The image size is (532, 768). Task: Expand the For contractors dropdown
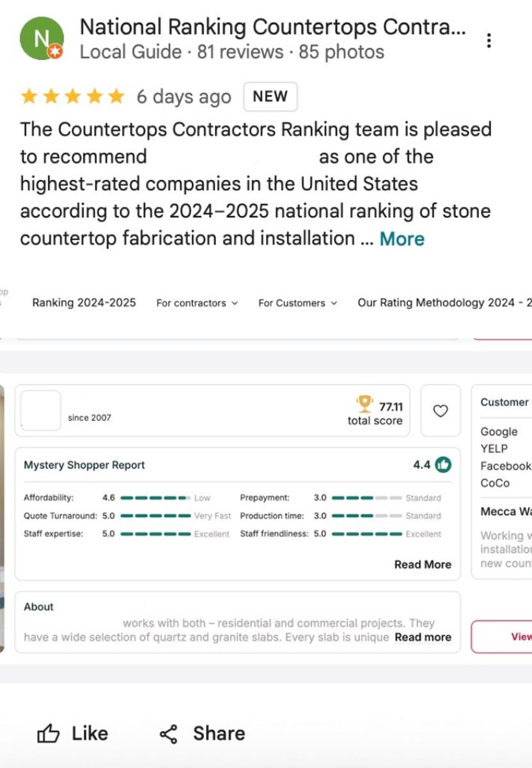pyautogui.click(x=197, y=303)
